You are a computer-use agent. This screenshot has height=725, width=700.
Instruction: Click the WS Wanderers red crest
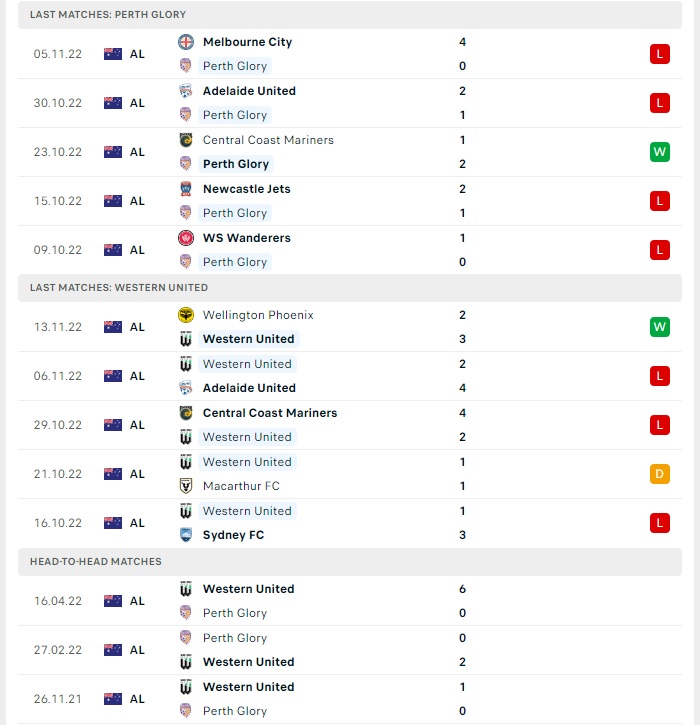click(x=186, y=238)
